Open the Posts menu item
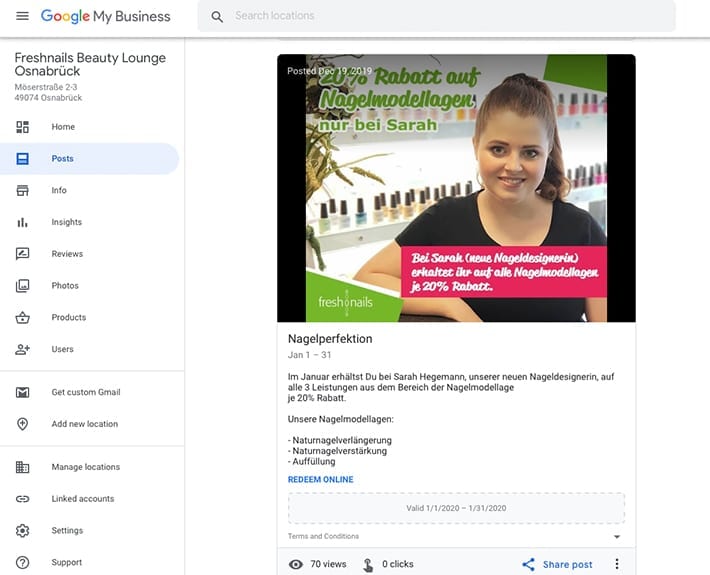 point(89,158)
